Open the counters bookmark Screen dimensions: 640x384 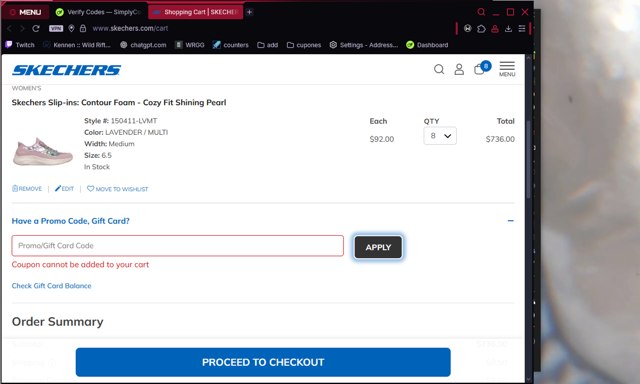231,45
